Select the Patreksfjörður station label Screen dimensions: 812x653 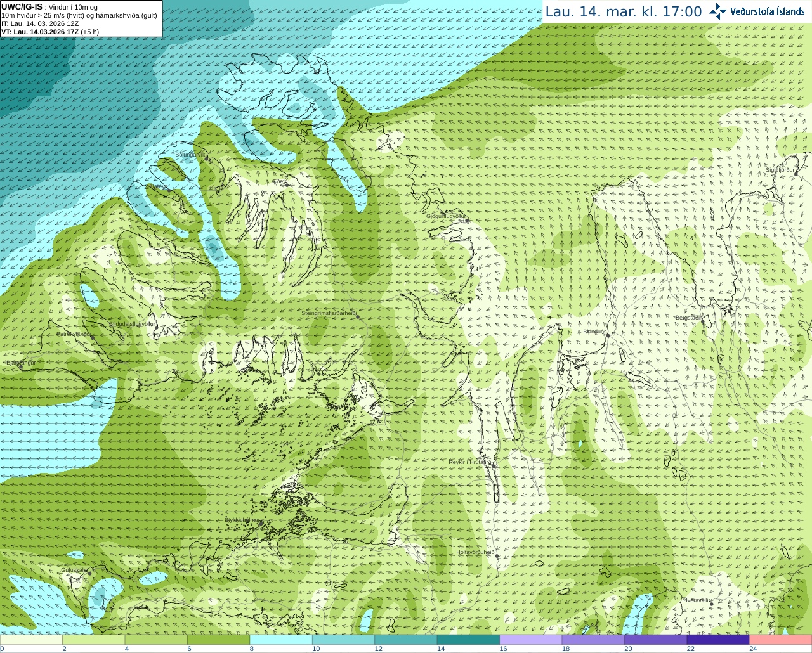pyautogui.click(x=74, y=333)
